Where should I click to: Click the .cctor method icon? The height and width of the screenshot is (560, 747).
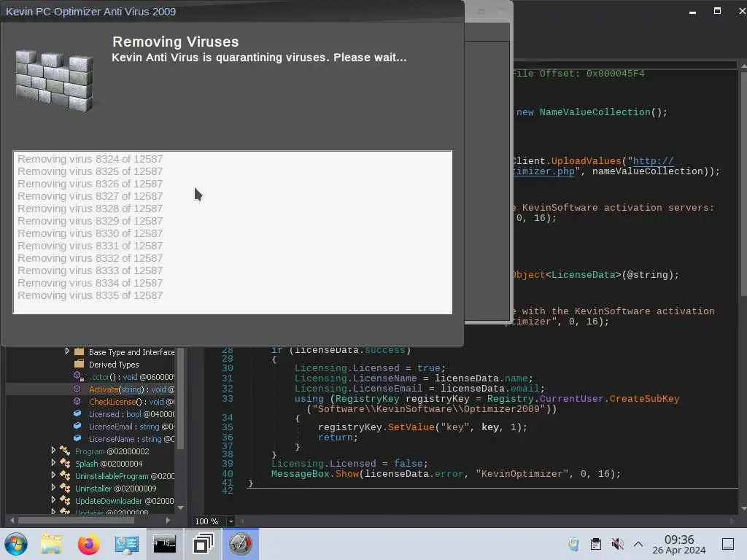[x=79, y=377]
